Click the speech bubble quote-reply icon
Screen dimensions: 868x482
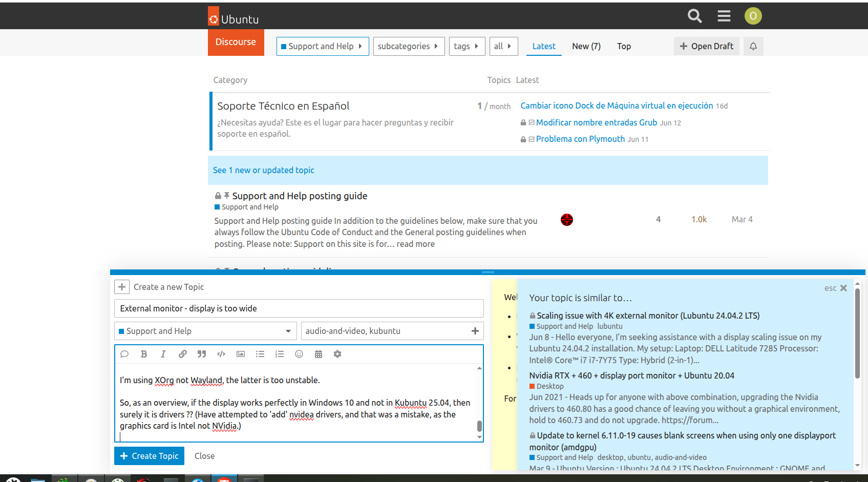click(x=124, y=354)
